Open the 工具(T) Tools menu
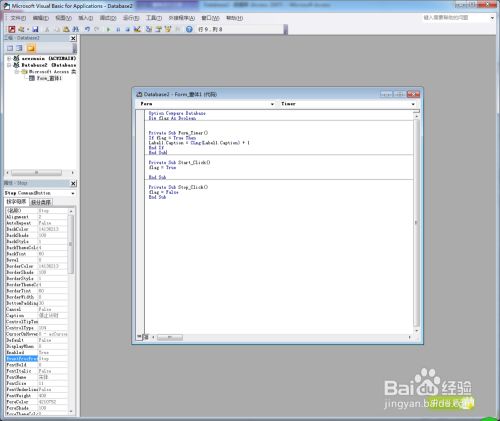 (154, 18)
